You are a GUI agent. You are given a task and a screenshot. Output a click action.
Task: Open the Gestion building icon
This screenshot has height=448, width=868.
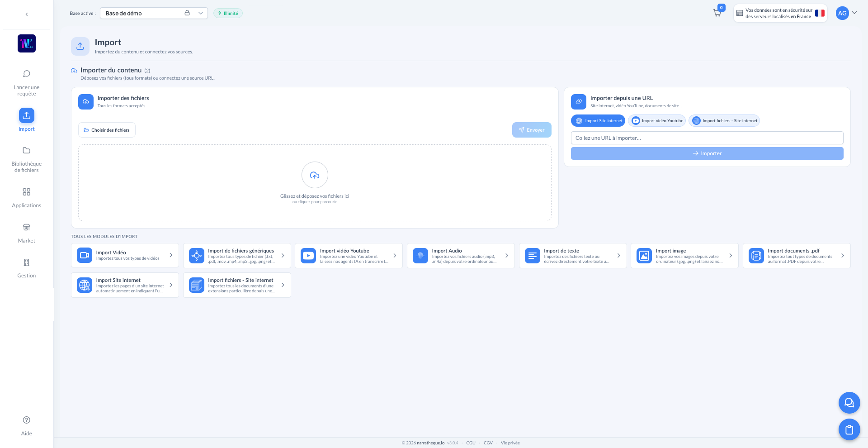click(x=27, y=262)
